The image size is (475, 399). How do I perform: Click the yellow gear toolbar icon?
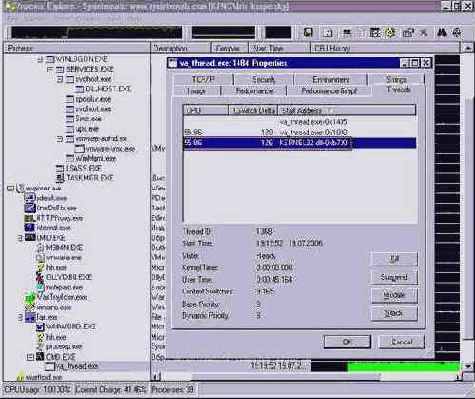(x=390, y=33)
